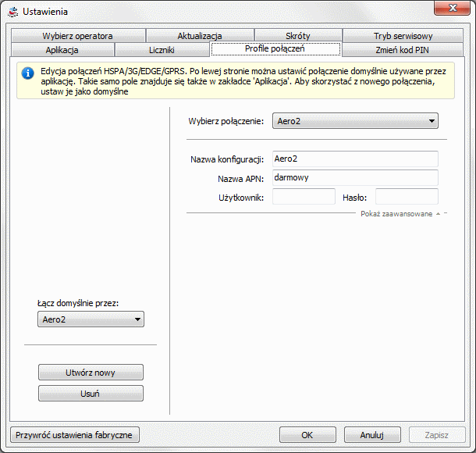
Task: Open the Zmień kod PIN tab
Action: (403, 50)
